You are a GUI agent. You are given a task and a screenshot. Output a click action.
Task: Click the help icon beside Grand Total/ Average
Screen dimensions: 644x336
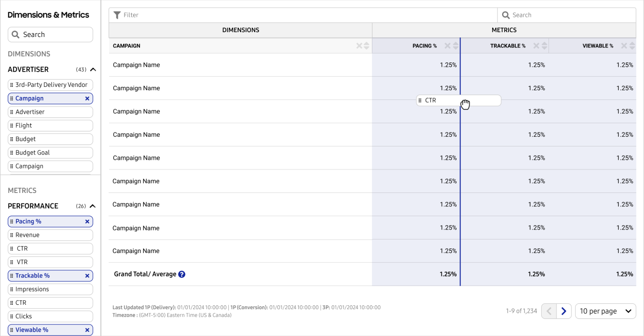(x=182, y=275)
